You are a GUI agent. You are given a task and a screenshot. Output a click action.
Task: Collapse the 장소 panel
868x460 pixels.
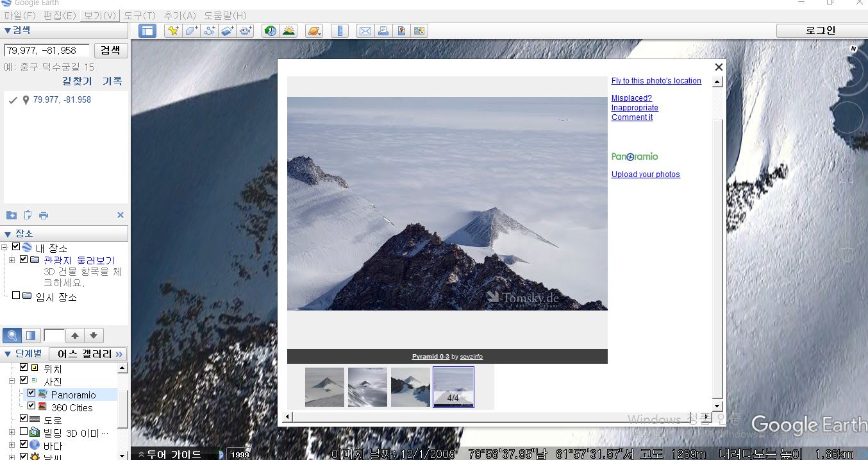coord(8,234)
